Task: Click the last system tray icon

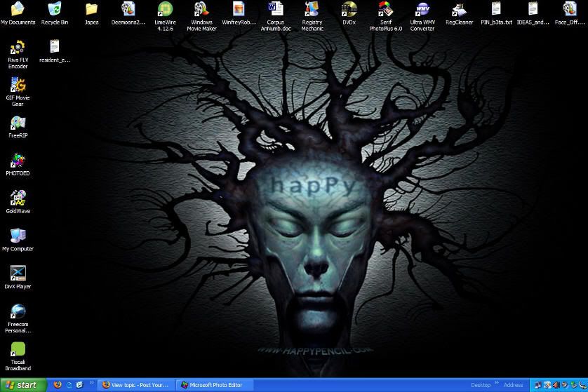Action: (x=582, y=385)
